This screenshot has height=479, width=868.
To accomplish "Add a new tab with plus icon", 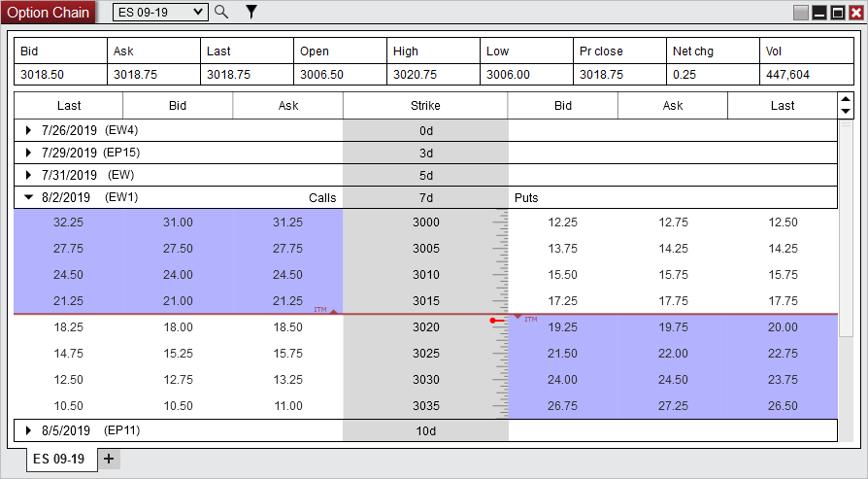I will click(109, 459).
